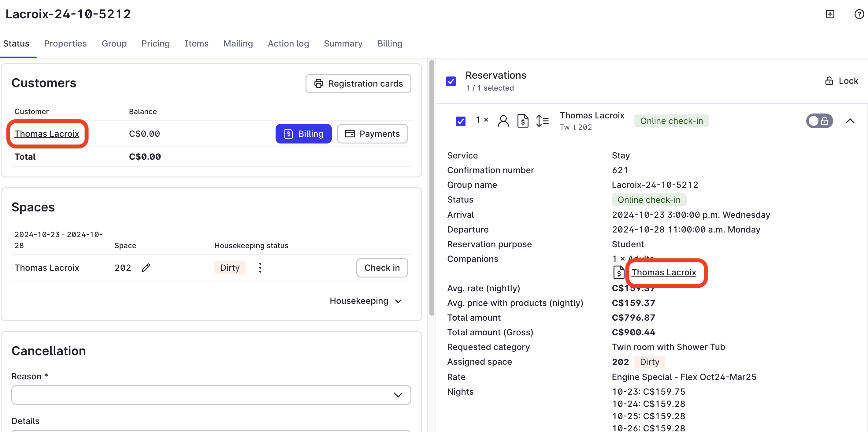This screenshot has height=432, width=868.
Task: Toggle the Reservations select-all checkbox
Action: [451, 81]
